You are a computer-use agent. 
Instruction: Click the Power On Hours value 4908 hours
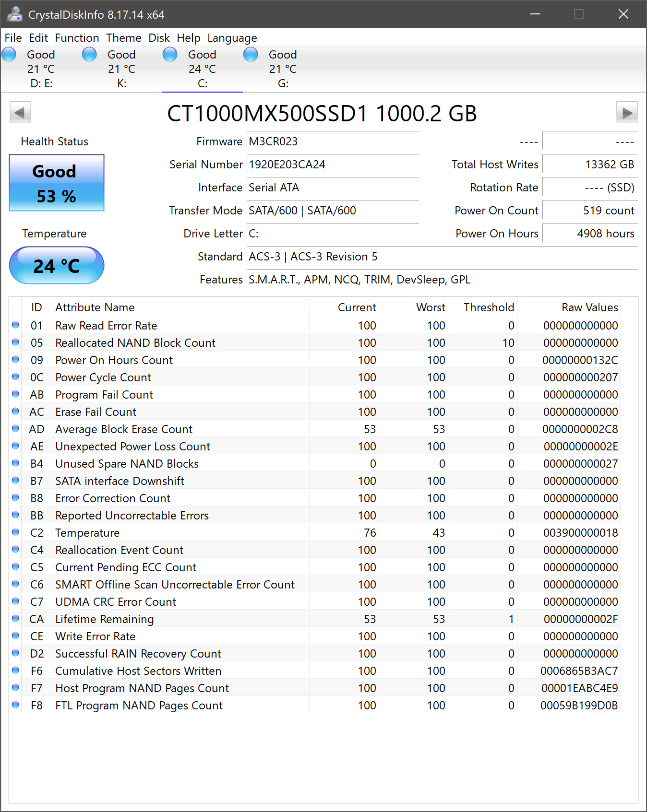pyautogui.click(x=590, y=234)
